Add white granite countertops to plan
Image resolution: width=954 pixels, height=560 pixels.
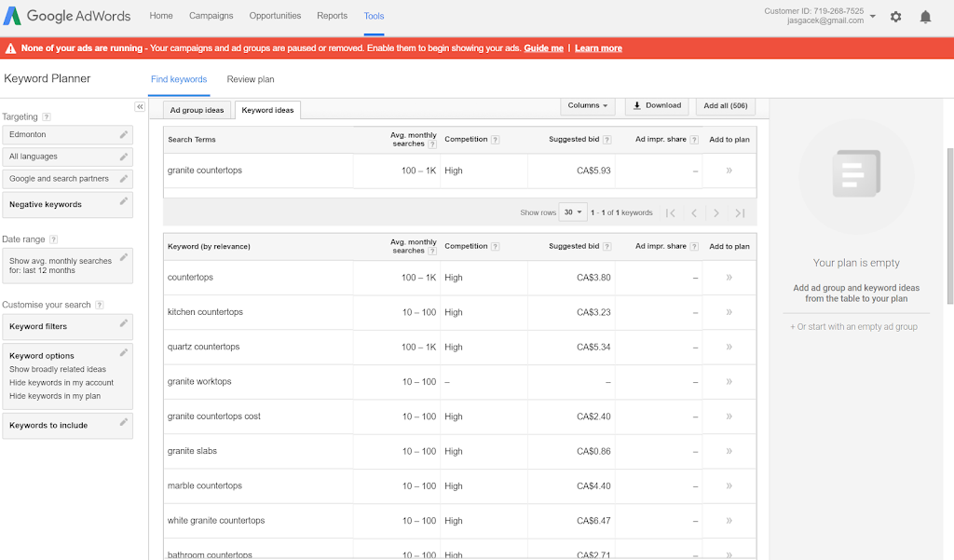(x=729, y=521)
